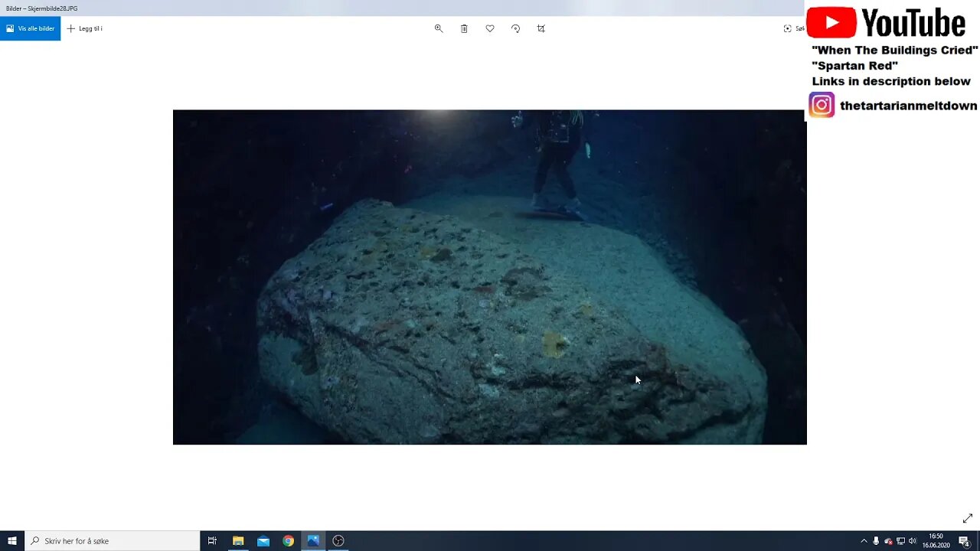Viewport: 980px width, 551px height.
Task: Open network settings from the tray icon
Action: click(900, 541)
